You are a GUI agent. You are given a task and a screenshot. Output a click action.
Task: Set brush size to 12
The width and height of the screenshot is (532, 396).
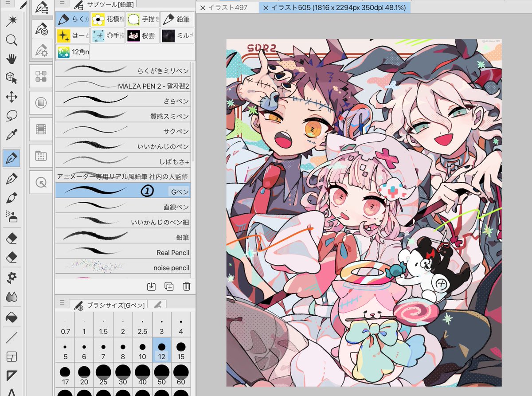162,350
